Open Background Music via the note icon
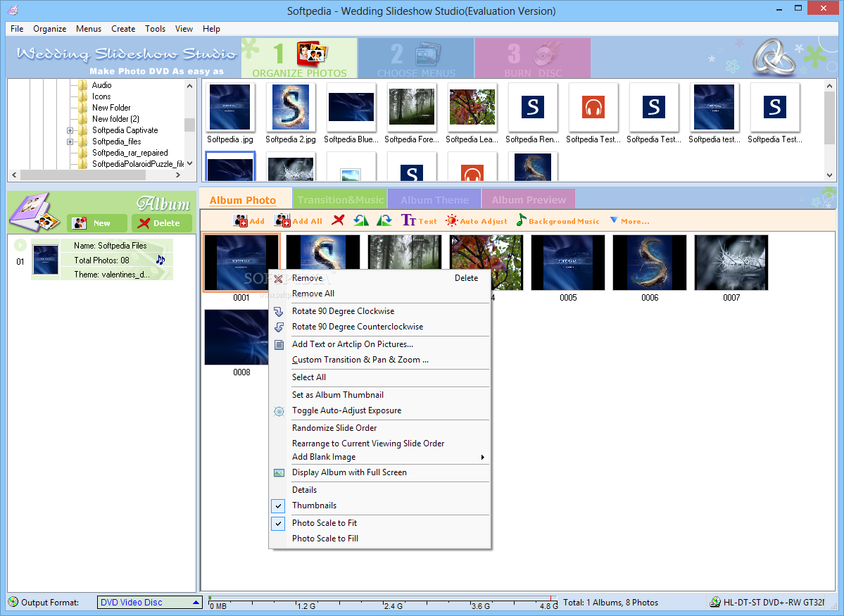Image resolution: width=844 pixels, height=616 pixels. pos(521,220)
